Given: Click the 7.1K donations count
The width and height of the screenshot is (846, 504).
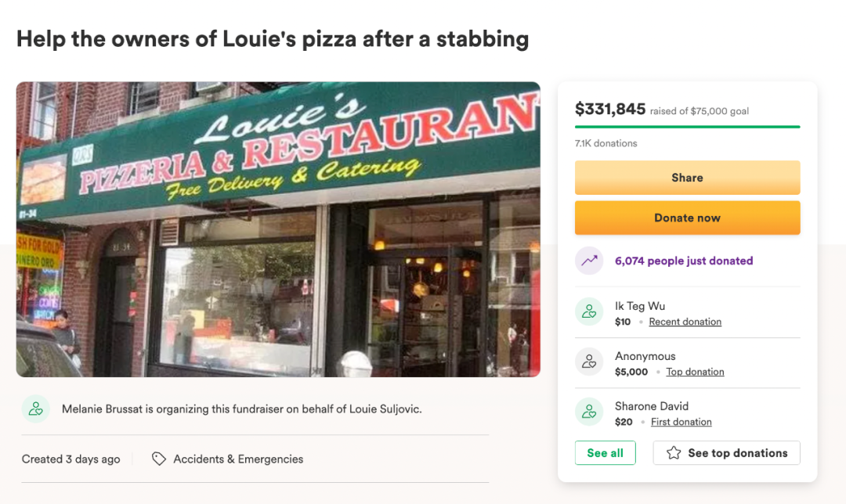Looking at the screenshot, I should [606, 143].
